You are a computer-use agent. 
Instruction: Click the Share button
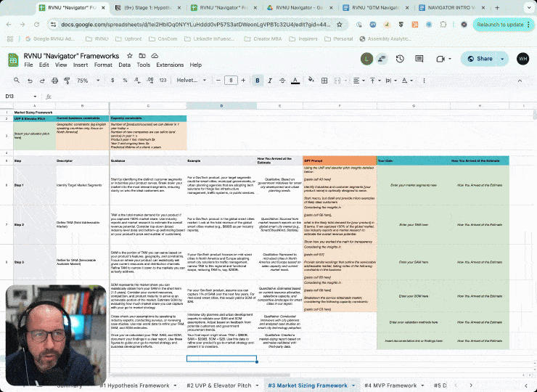tap(480, 59)
